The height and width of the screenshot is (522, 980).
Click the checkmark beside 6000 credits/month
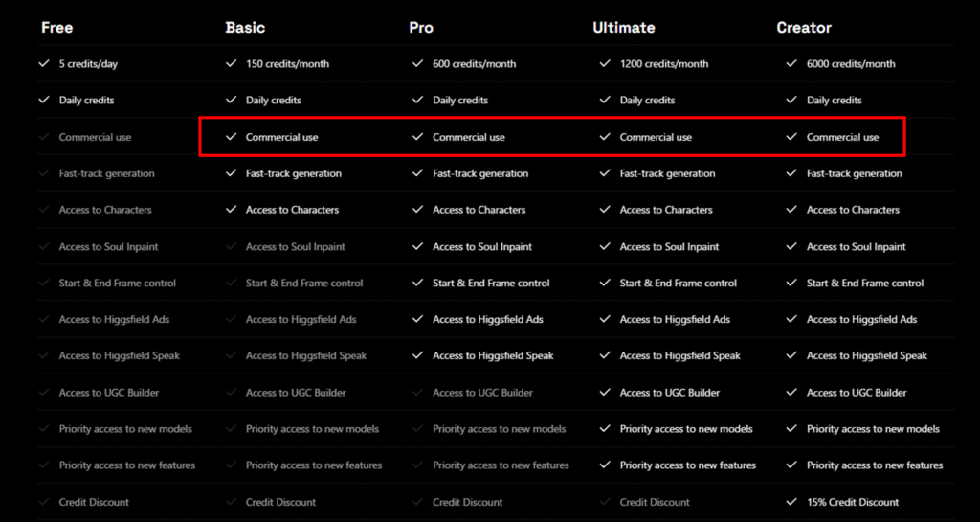click(x=791, y=64)
